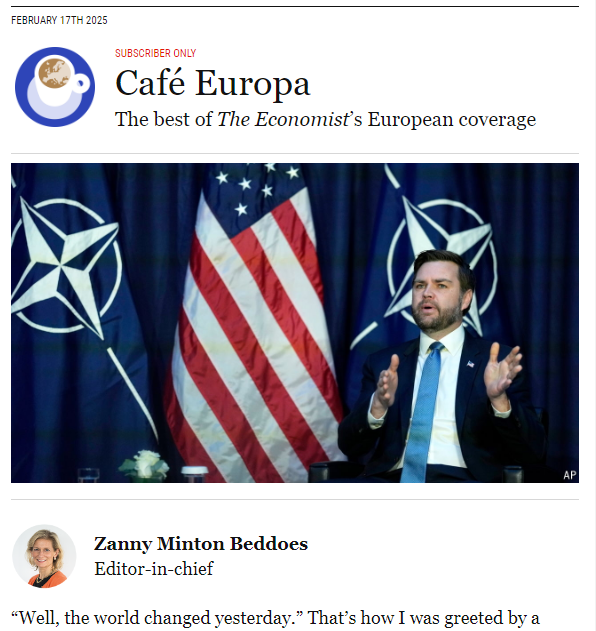Click the "Well, the world changed yesterday" paragraph

tap(275, 618)
